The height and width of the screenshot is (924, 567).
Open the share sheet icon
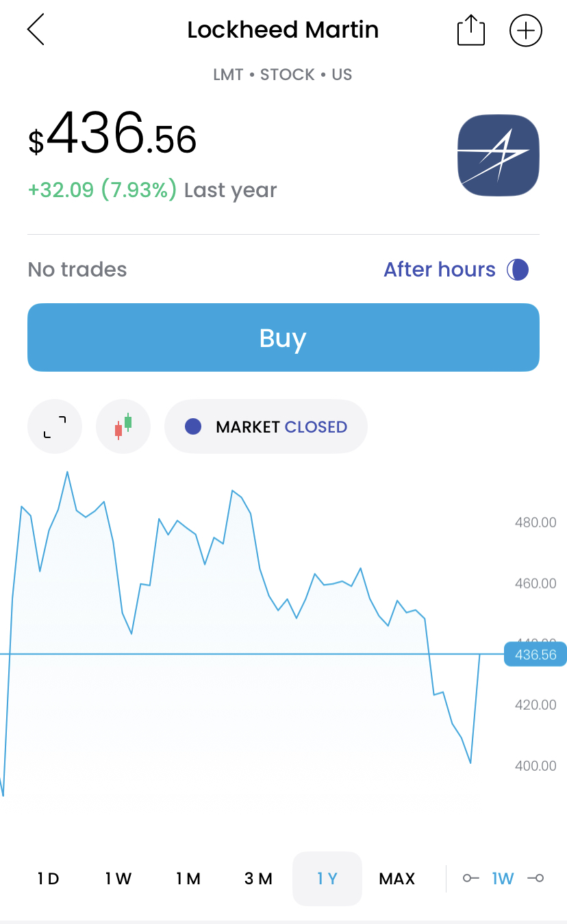pyautogui.click(x=470, y=31)
